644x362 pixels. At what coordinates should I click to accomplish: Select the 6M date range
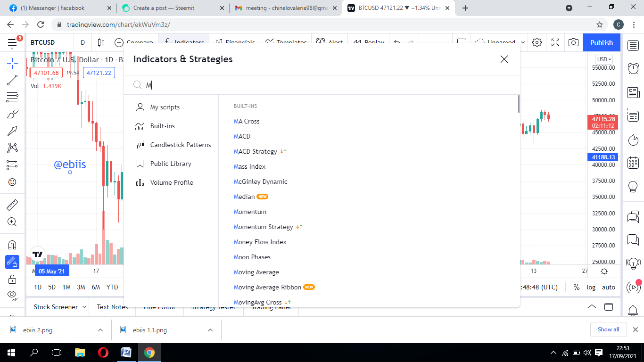click(x=96, y=287)
